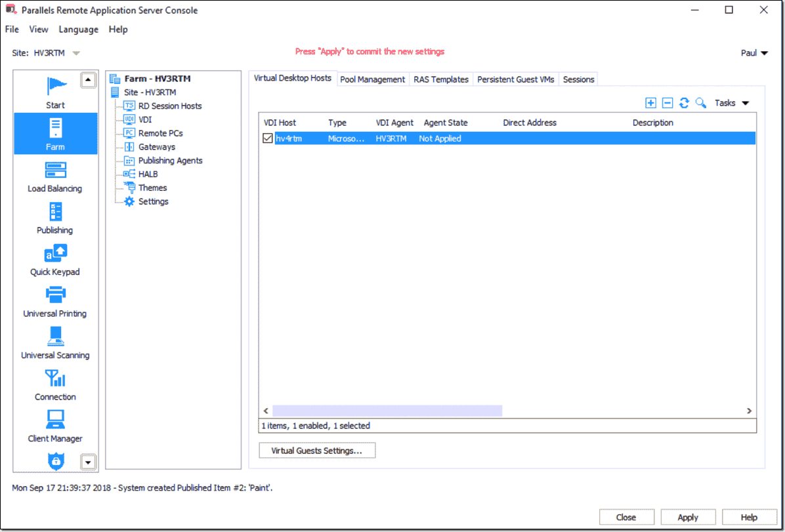Click the Apply button
The image size is (785, 532).
688,518
